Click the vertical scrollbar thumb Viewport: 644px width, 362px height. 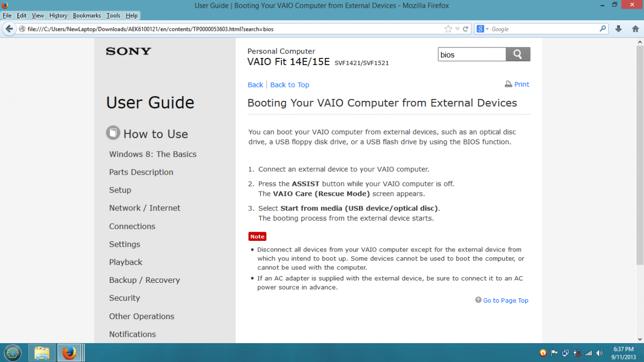[x=640, y=155]
